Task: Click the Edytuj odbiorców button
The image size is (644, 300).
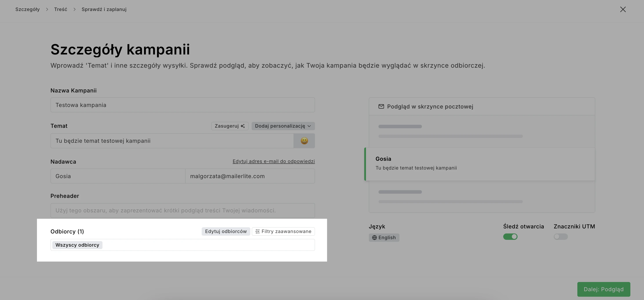Action: tap(226, 231)
